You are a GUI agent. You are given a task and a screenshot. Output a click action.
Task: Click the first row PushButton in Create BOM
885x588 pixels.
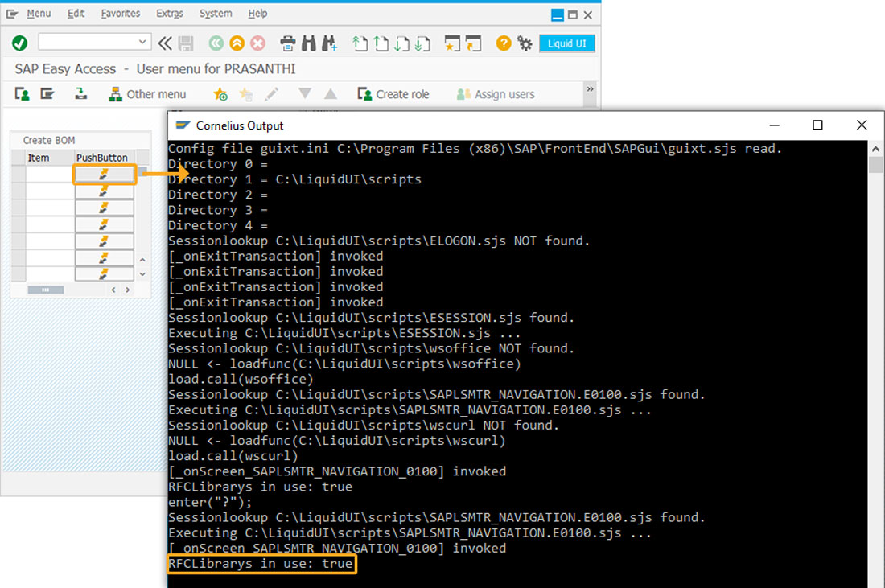click(x=105, y=175)
